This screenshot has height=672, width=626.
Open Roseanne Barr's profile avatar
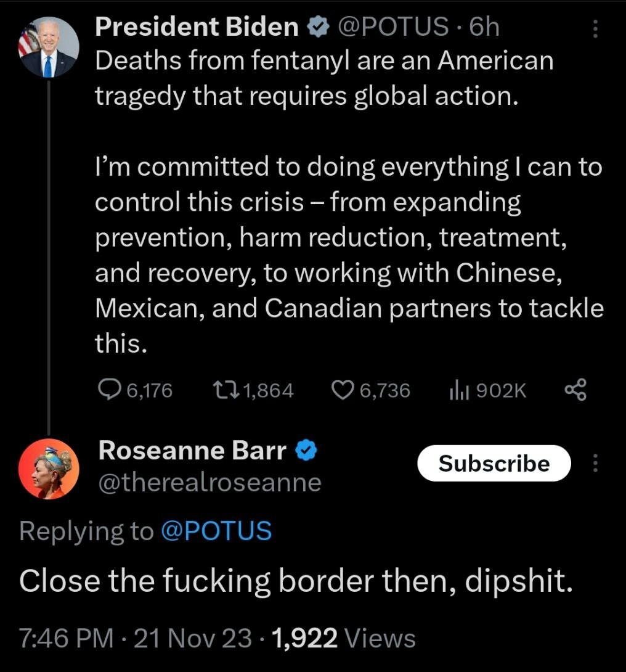point(49,469)
